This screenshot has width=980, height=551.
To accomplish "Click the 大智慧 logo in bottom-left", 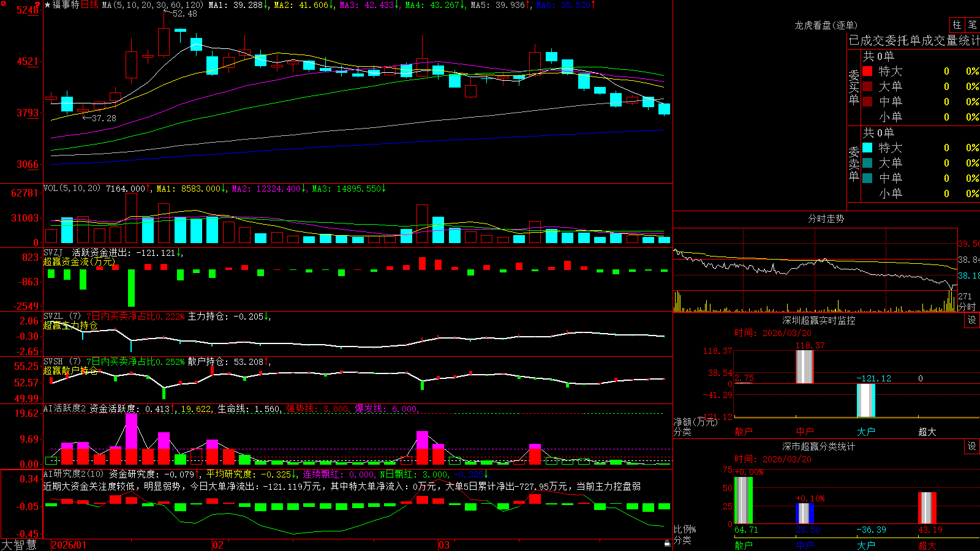I will (18, 545).
